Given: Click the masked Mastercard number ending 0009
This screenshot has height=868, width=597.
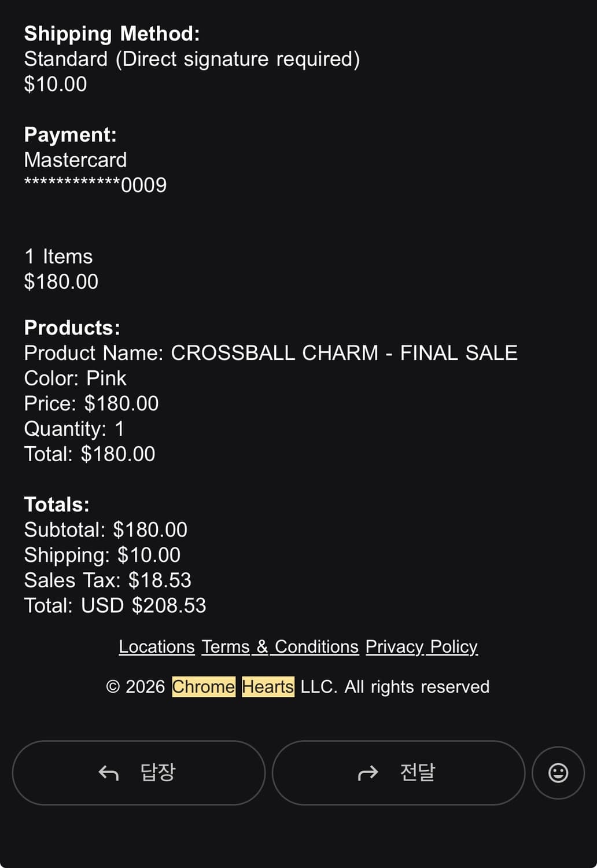Looking at the screenshot, I should pos(95,185).
